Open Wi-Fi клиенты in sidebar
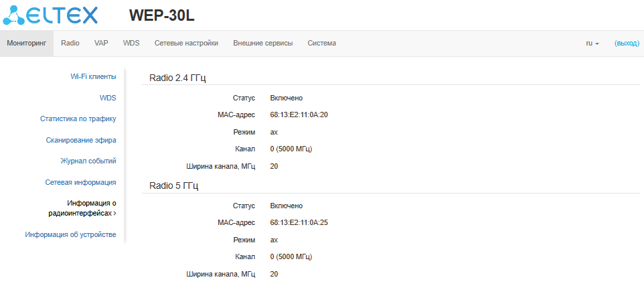The width and height of the screenshot is (644, 302). coord(93,76)
